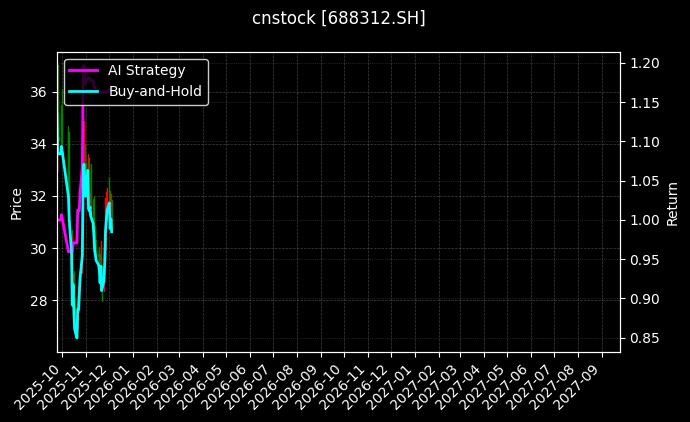The image size is (690, 422).
Task: Click the start of the magenta AI Strategy line
Action: tap(60, 218)
